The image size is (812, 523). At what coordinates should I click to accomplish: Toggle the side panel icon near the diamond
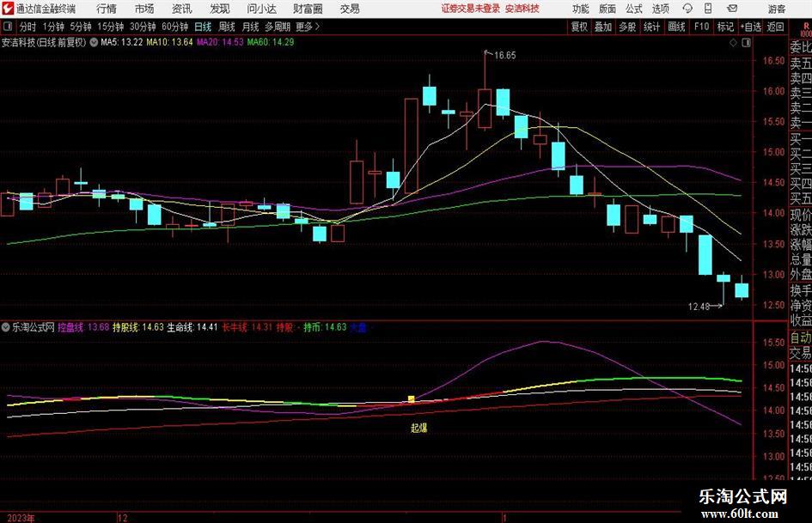[746, 42]
